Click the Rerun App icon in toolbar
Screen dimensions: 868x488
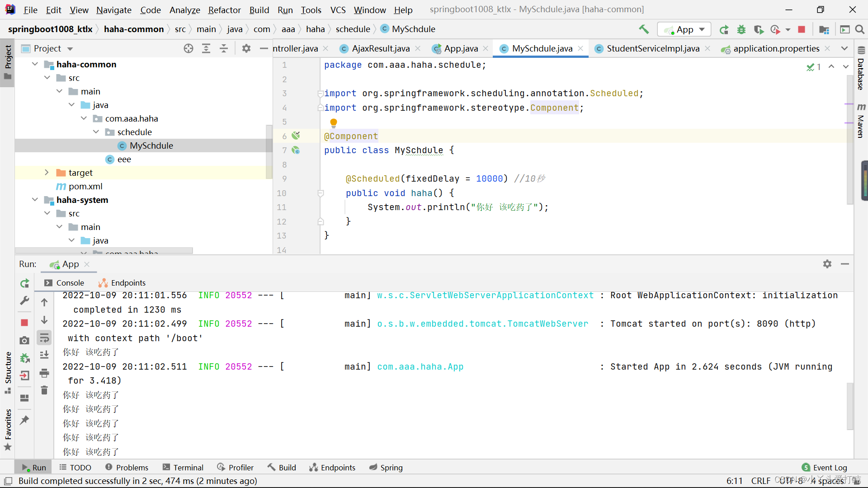(x=724, y=29)
